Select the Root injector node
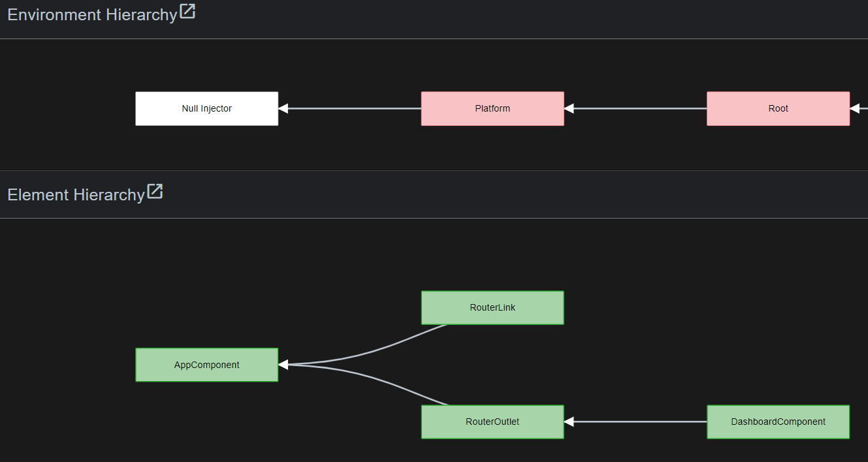868x462 pixels. click(x=778, y=108)
